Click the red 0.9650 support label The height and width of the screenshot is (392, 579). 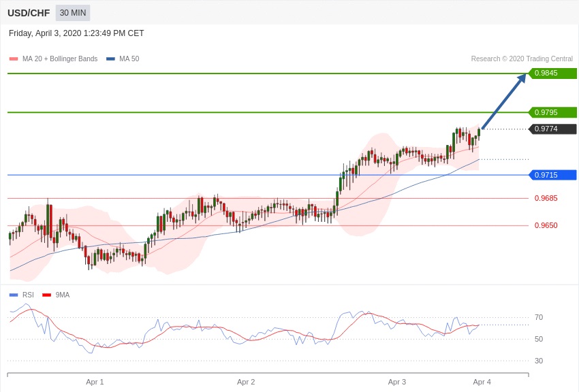click(546, 225)
